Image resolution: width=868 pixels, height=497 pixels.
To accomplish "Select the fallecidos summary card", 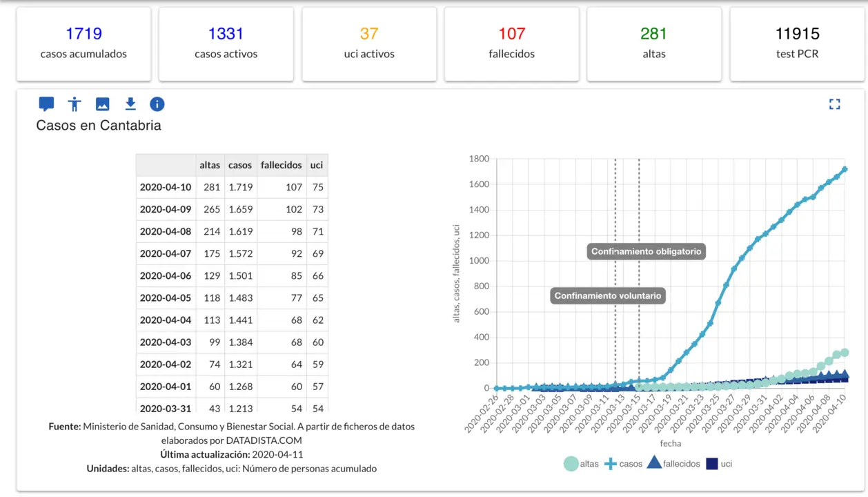I will 511,43.
